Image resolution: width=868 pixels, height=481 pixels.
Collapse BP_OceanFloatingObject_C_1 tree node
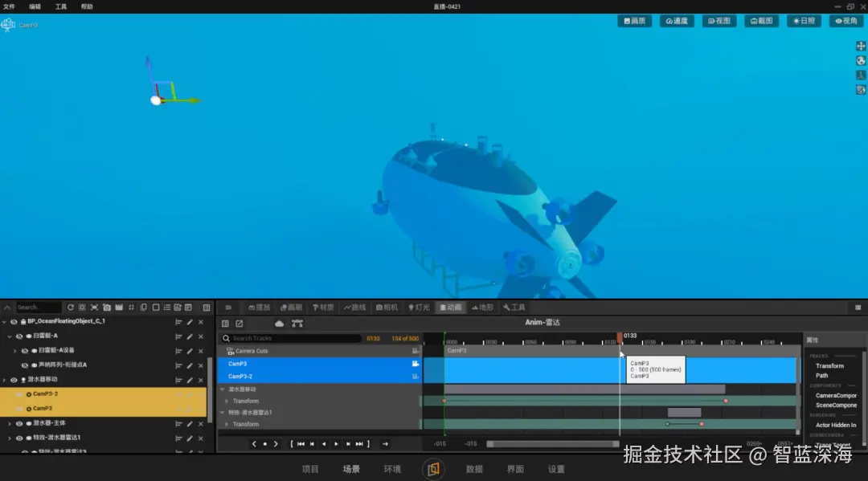tap(5, 322)
